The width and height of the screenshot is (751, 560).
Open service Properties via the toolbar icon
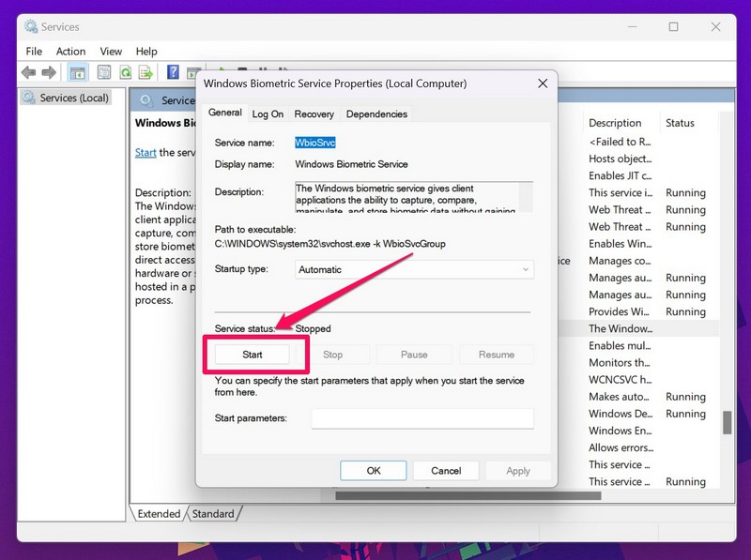click(x=103, y=72)
